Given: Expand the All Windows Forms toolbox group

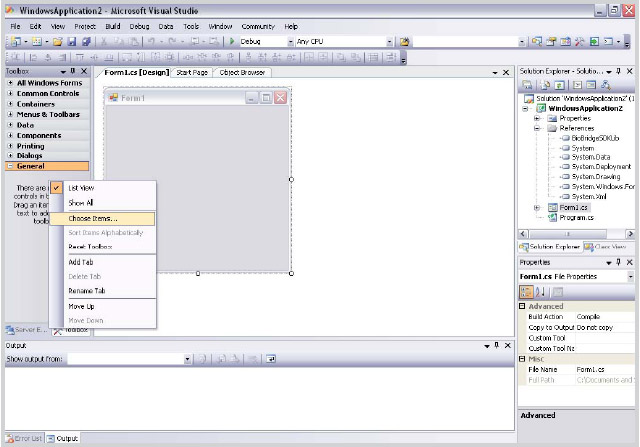Looking at the screenshot, I should pyautogui.click(x=11, y=83).
